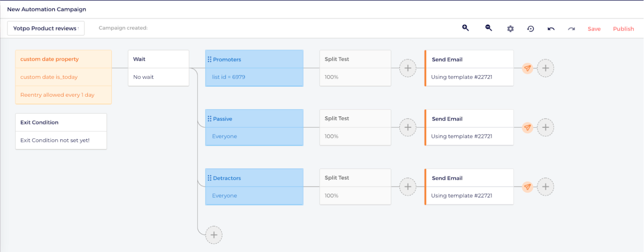Click 100% in Promoters Split Test
The image size is (644, 252).
point(332,77)
